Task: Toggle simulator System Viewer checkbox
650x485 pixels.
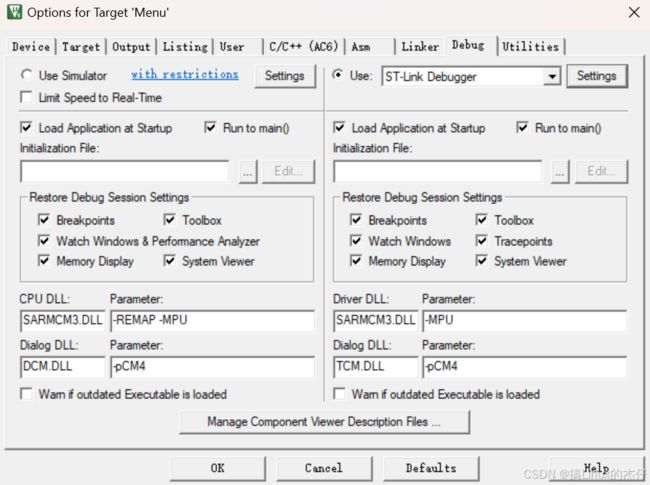Action: pyautogui.click(x=169, y=261)
